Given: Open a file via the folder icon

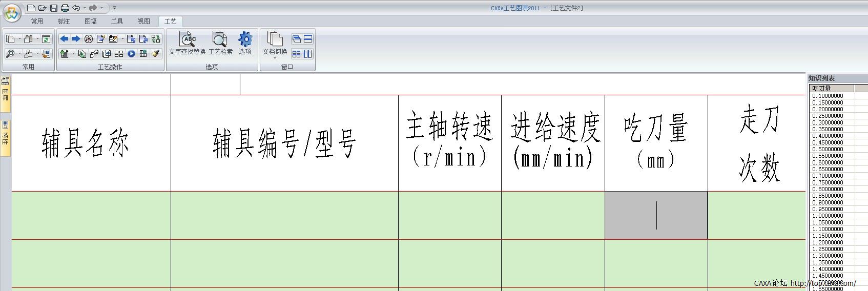Looking at the screenshot, I should (x=42, y=8).
